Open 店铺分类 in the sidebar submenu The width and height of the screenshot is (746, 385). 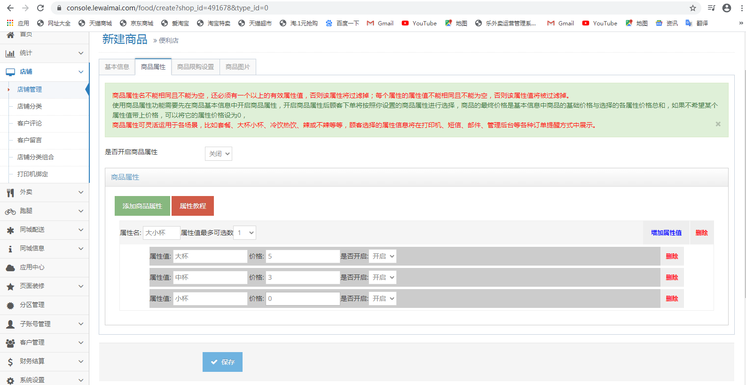tap(29, 106)
